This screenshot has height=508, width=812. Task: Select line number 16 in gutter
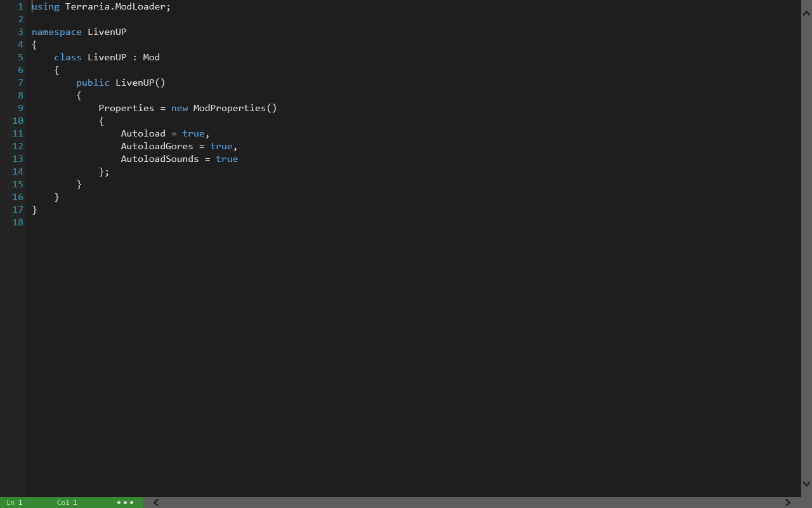[18, 197]
